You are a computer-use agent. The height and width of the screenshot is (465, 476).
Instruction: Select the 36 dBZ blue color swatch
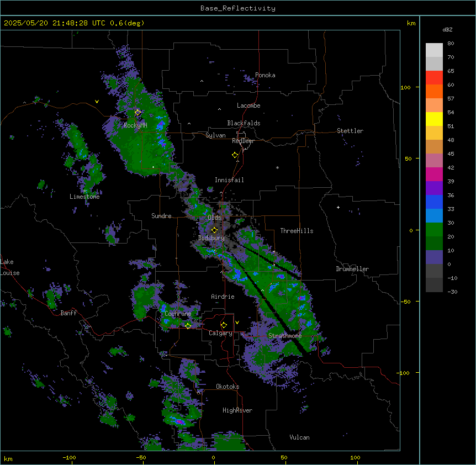pos(434,202)
